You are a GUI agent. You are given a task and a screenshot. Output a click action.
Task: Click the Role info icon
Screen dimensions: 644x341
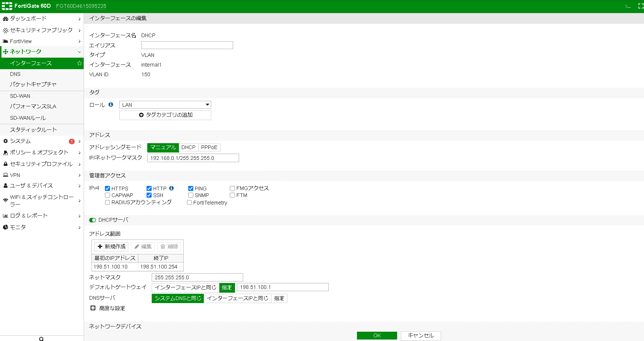coord(111,105)
